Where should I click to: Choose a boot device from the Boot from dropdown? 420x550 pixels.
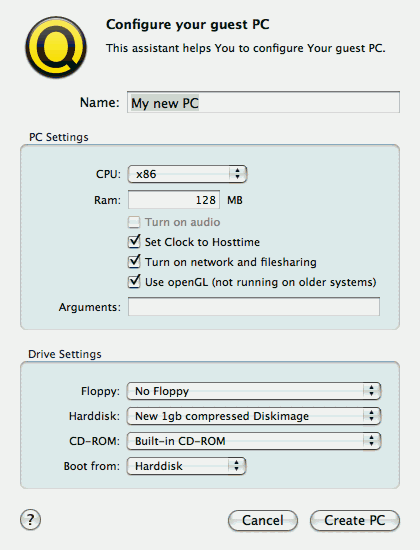[x=186, y=466]
